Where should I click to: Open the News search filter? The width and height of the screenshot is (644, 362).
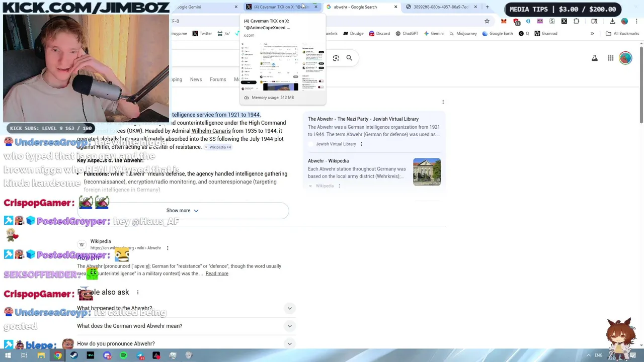(196, 79)
